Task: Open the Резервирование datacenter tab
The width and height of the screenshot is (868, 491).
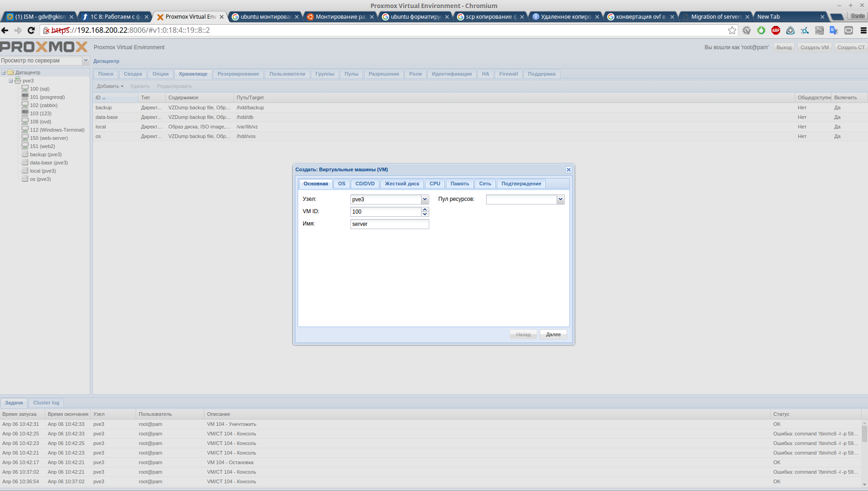Action: tap(238, 74)
